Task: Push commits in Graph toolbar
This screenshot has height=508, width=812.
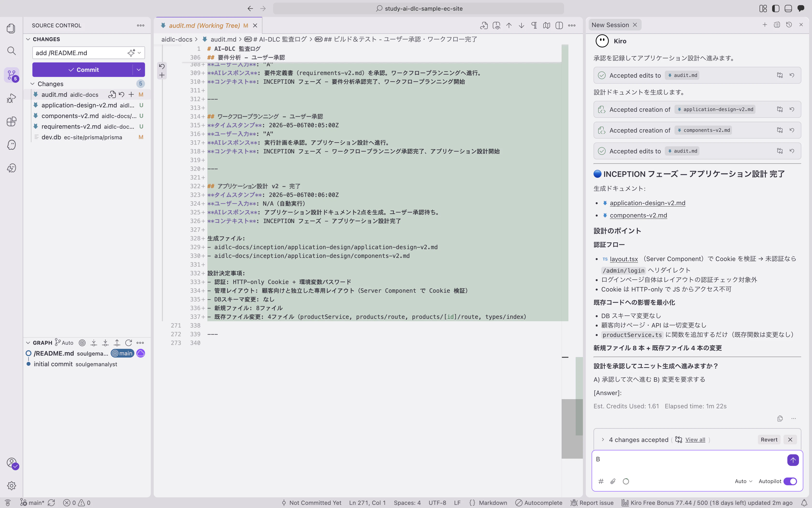Action: (x=117, y=343)
